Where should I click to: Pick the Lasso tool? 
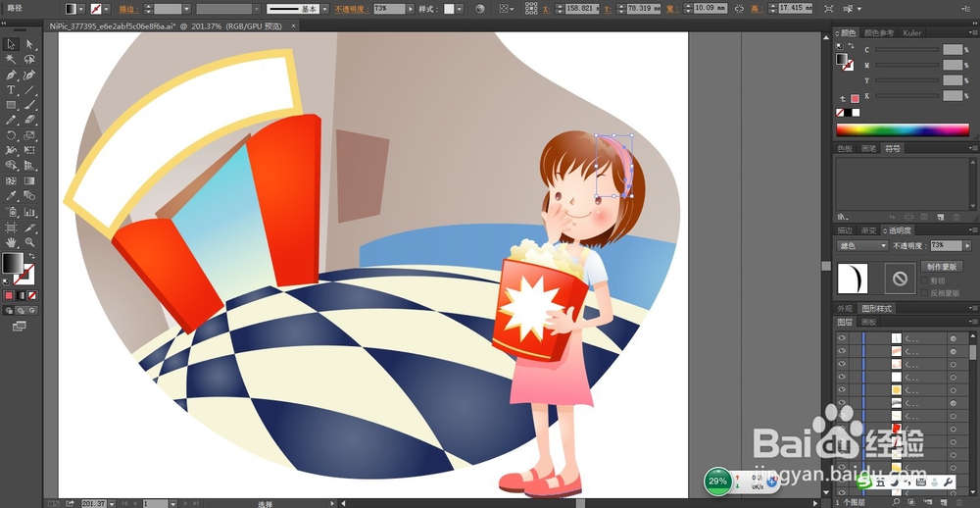point(29,60)
